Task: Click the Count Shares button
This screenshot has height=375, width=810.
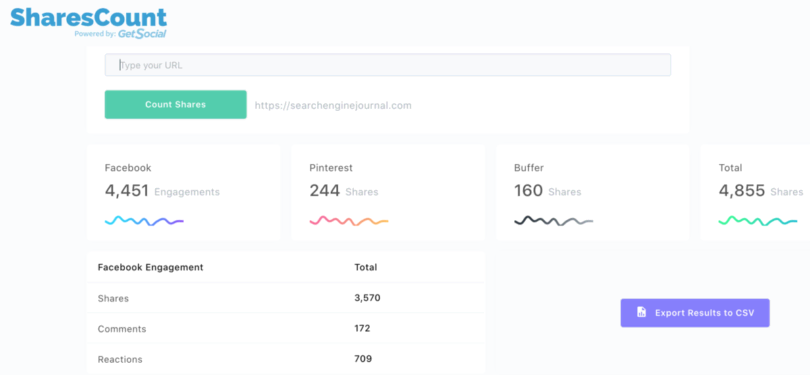Action: [176, 104]
